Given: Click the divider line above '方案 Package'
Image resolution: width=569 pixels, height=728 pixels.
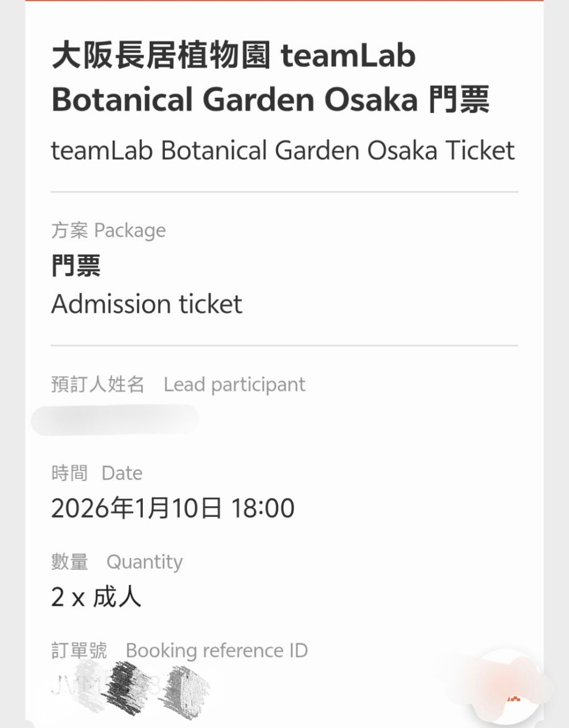Looking at the screenshot, I should point(284,192).
